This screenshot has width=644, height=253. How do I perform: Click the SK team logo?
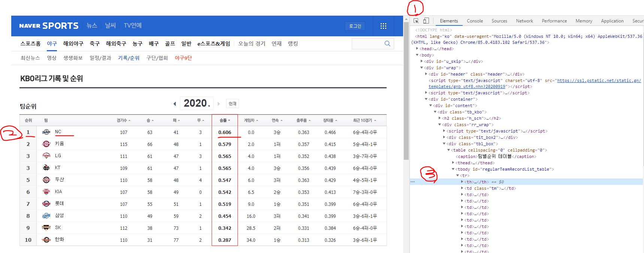pyautogui.click(x=46, y=228)
